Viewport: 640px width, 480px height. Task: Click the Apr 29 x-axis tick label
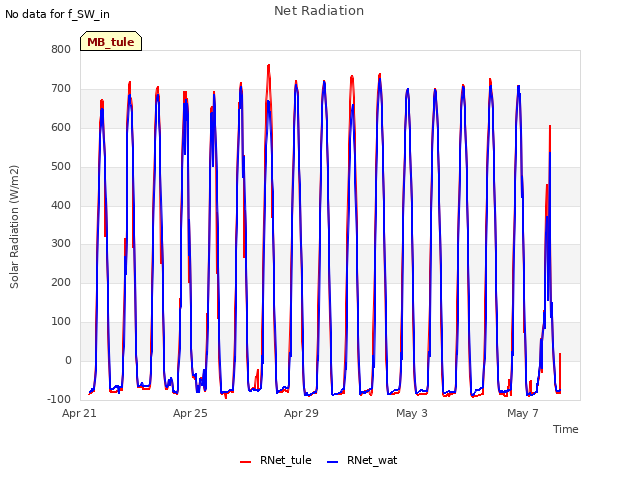coord(301,413)
